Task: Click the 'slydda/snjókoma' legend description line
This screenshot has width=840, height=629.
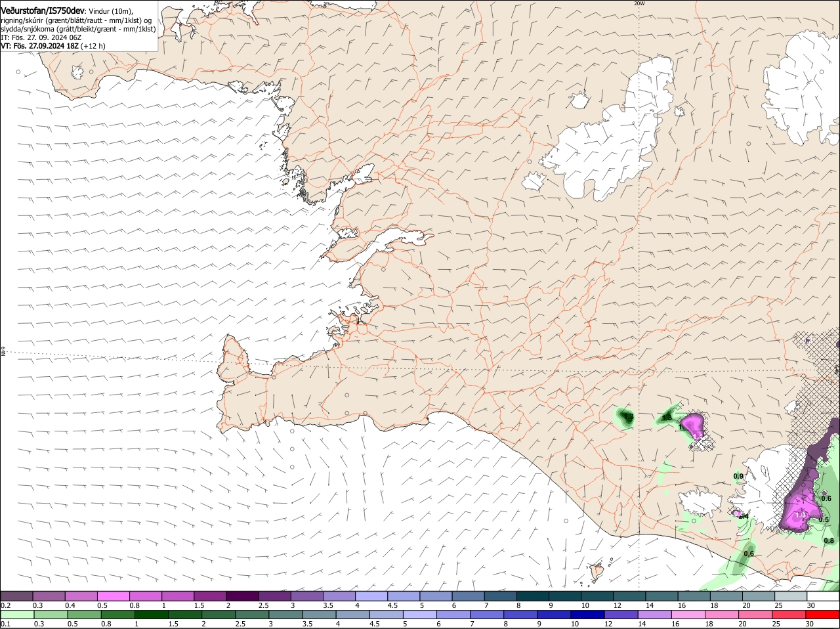Action: [x=78, y=29]
